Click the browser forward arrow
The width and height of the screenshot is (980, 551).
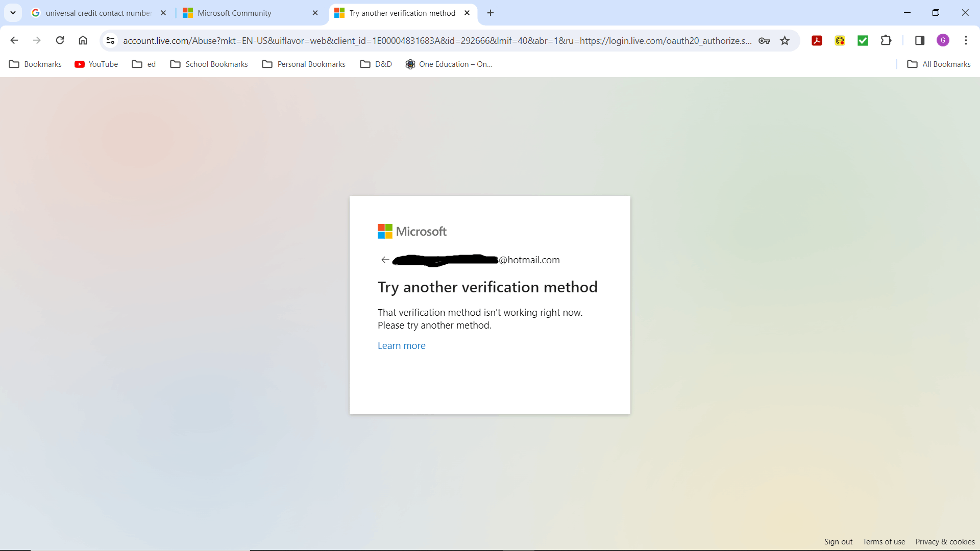coord(37,40)
